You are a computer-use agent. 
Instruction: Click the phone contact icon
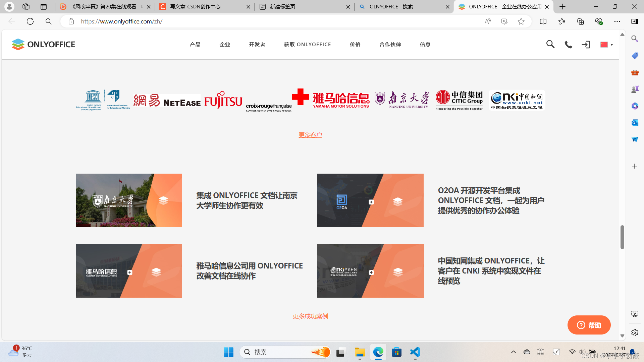click(568, 45)
